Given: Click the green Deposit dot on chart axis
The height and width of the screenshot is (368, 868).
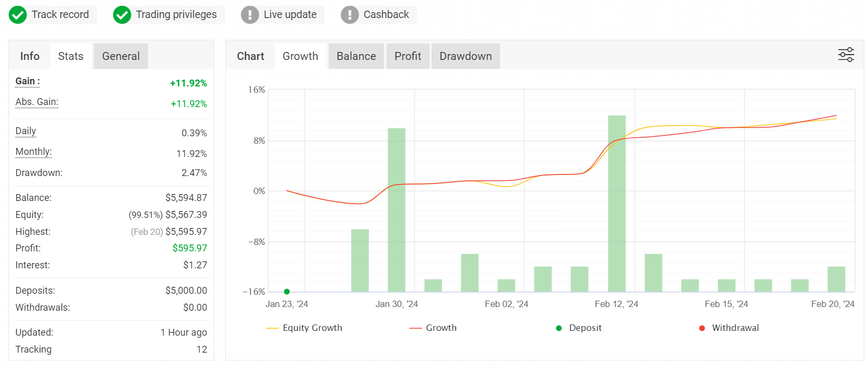Looking at the screenshot, I should pyautogui.click(x=287, y=292).
